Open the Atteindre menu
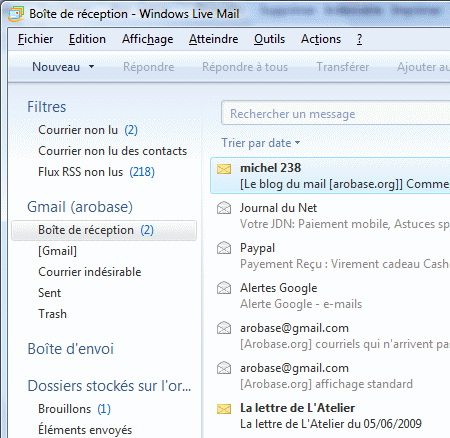 [x=213, y=39]
